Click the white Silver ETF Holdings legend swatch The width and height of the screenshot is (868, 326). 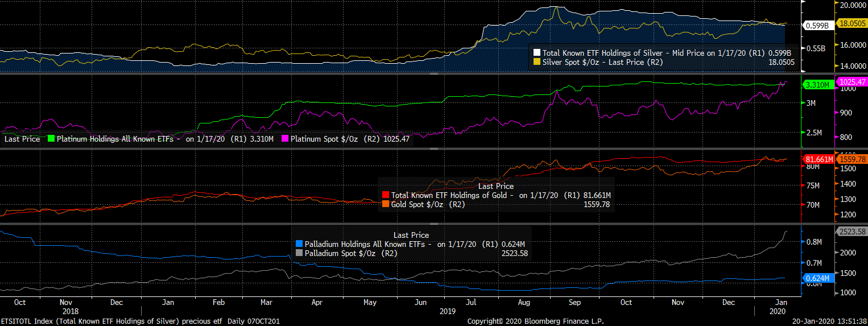(537, 52)
